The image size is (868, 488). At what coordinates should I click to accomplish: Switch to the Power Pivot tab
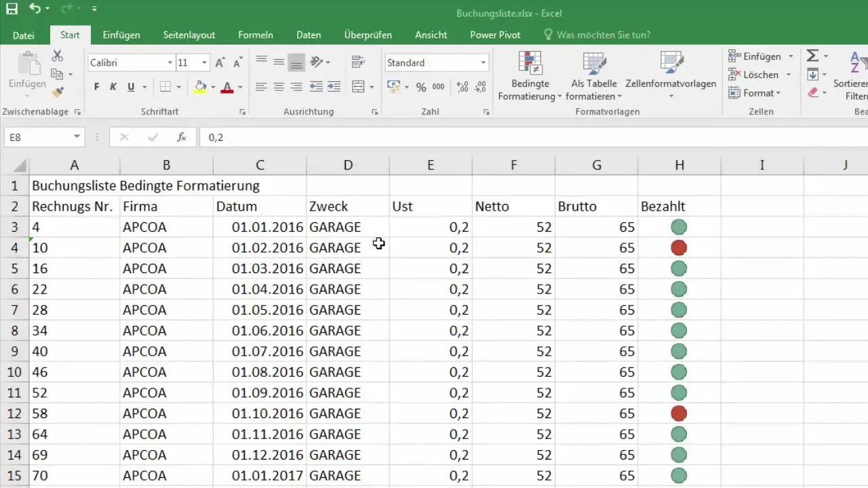(495, 35)
